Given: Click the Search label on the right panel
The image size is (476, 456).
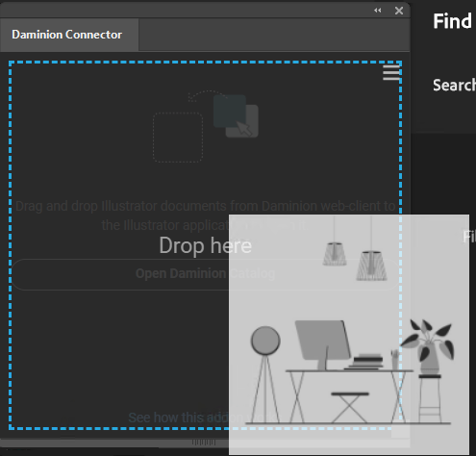Looking at the screenshot, I should pos(454,86).
